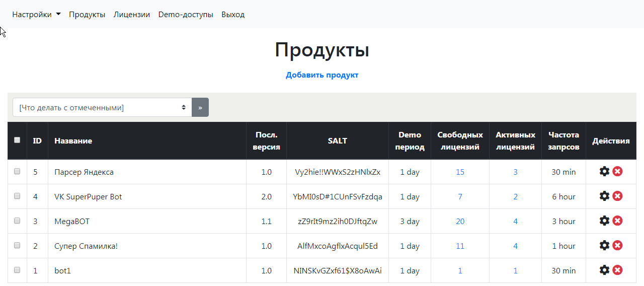The height and width of the screenshot is (286, 644).
Task: Open the Настройки dropdown menu
Action: pyautogui.click(x=36, y=15)
